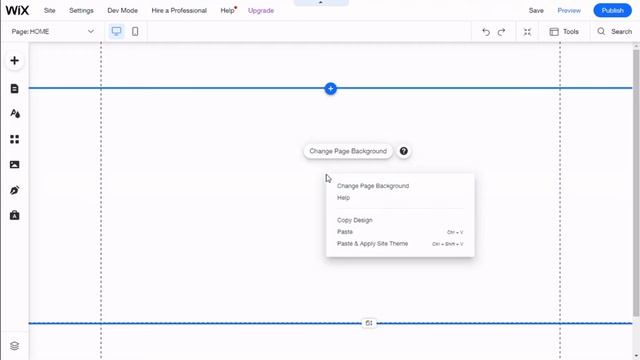
Task: Open the editor Search
Action: [x=615, y=32]
